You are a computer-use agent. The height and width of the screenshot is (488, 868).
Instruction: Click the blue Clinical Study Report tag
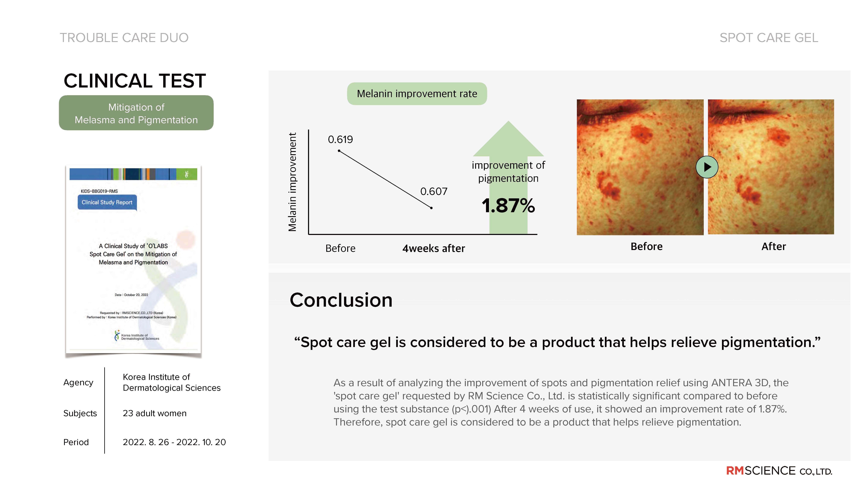pyautogui.click(x=107, y=202)
